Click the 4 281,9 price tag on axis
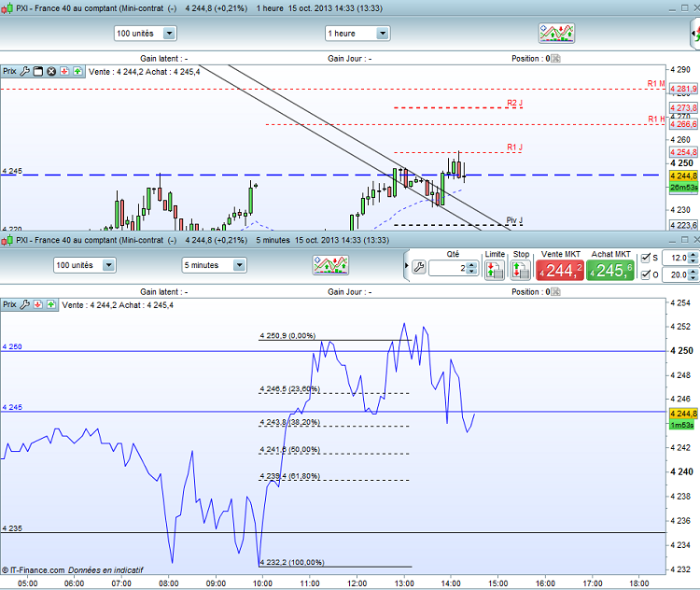The image size is (700, 590). [683, 89]
